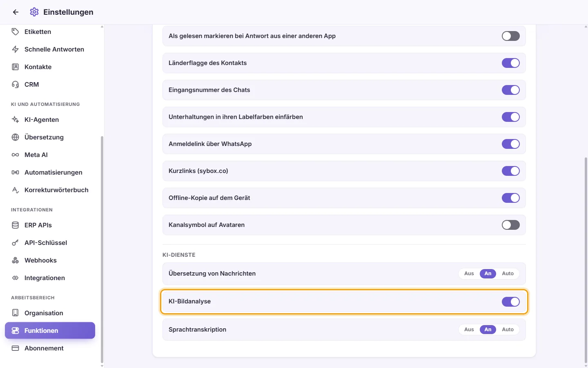Select An for Sprachtranskription
This screenshot has width=588, height=368.
[x=488, y=330]
